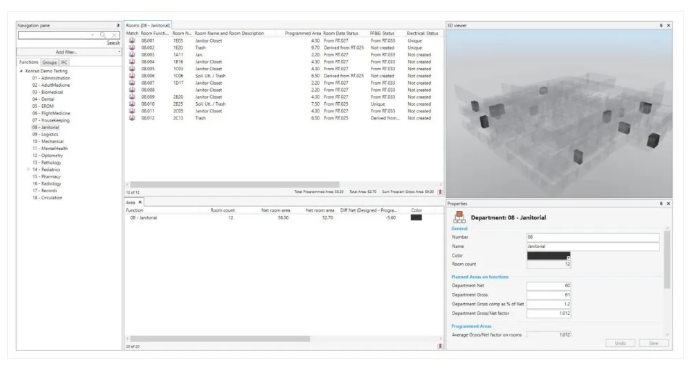Viewport: 694px width, 372px height.
Task: Switch to the Groups tab
Action: [x=50, y=62]
